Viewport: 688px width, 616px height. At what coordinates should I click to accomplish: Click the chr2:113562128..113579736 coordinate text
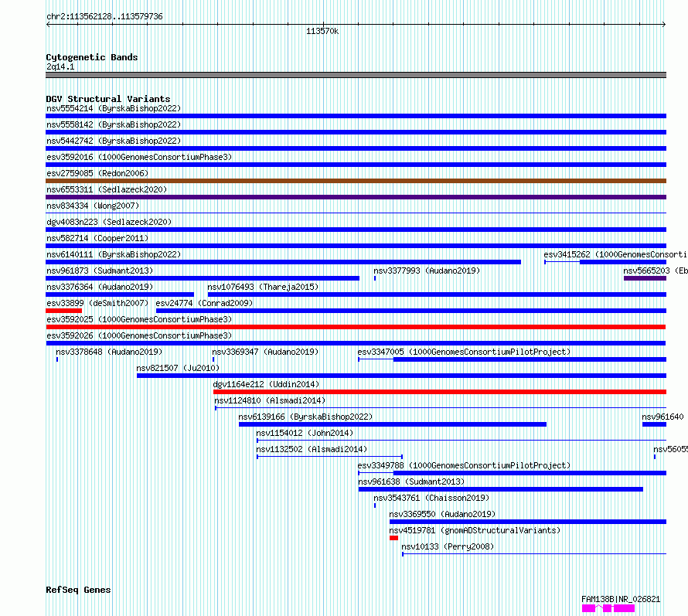[x=104, y=17]
